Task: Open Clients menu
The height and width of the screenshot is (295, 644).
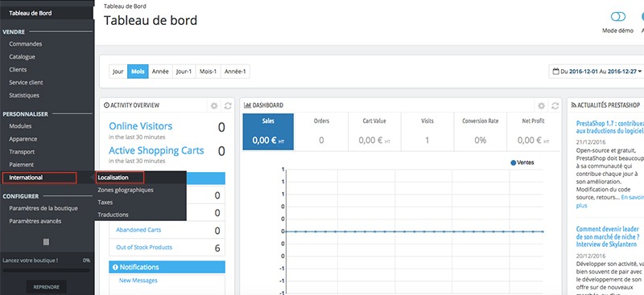Action: click(x=18, y=70)
